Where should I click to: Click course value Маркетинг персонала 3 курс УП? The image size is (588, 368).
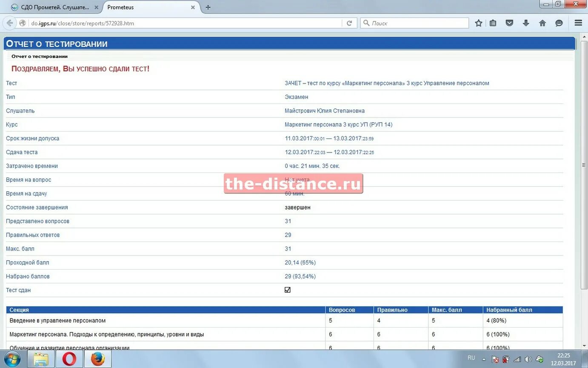(x=339, y=125)
